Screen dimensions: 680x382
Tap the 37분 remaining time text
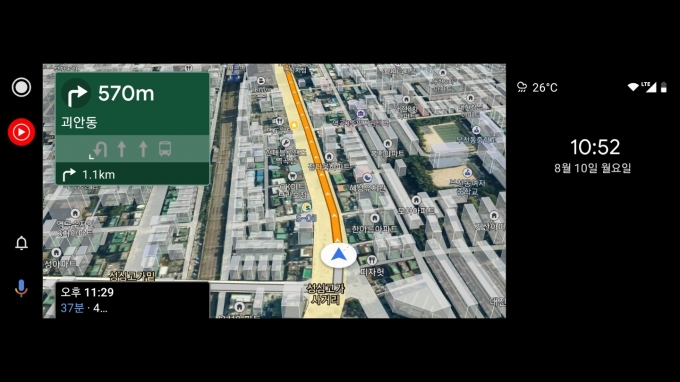pyautogui.click(x=72, y=308)
